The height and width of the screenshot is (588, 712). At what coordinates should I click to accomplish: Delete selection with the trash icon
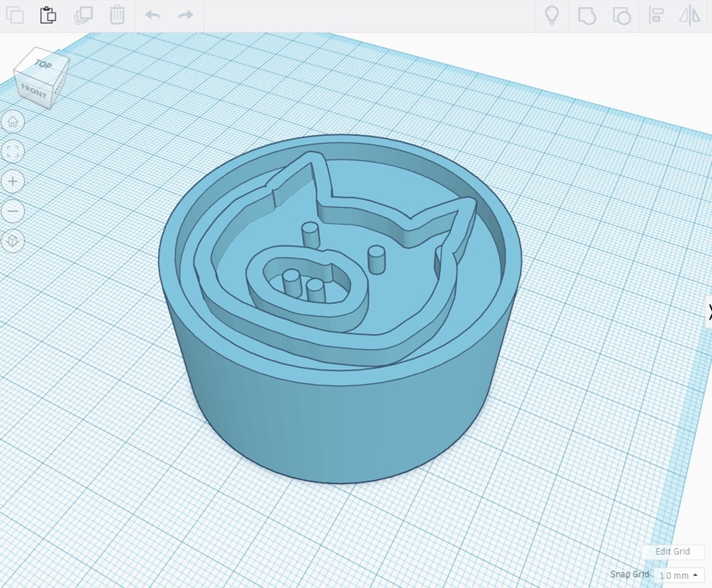click(117, 15)
